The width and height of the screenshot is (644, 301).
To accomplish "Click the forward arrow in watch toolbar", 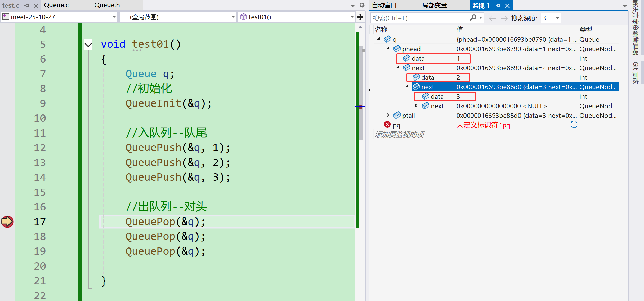I will (x=504, y=18).
